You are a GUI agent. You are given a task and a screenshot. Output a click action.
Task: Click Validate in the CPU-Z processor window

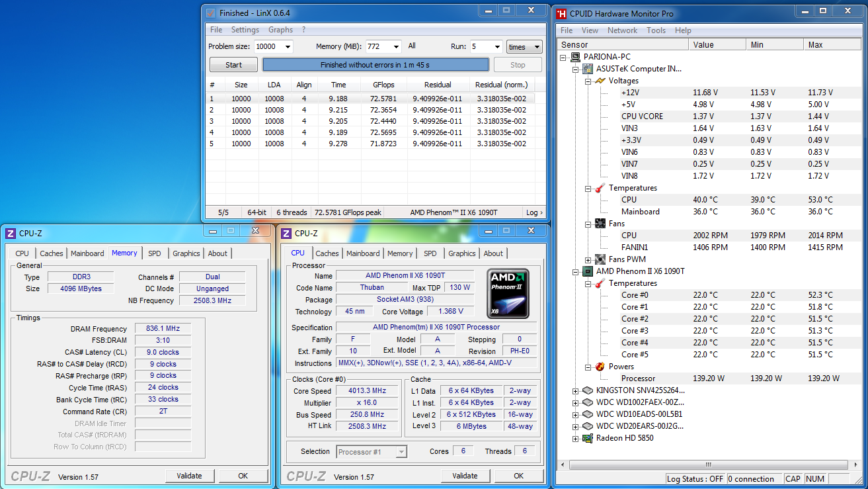coord(465,476)
